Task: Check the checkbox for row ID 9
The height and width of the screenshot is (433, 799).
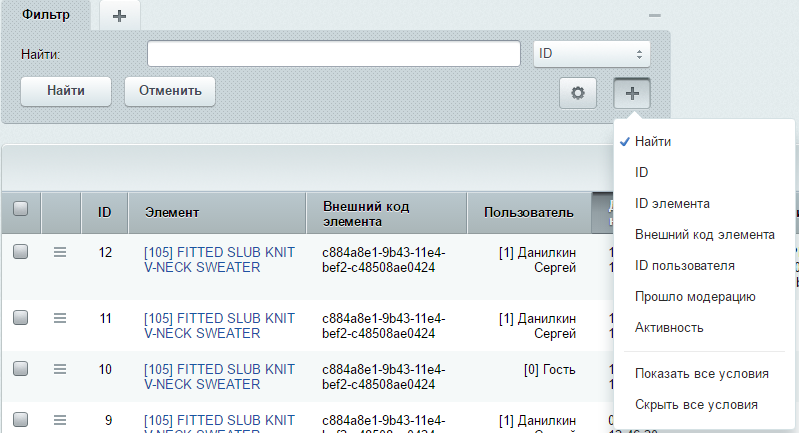Action: tap(20, 420)
